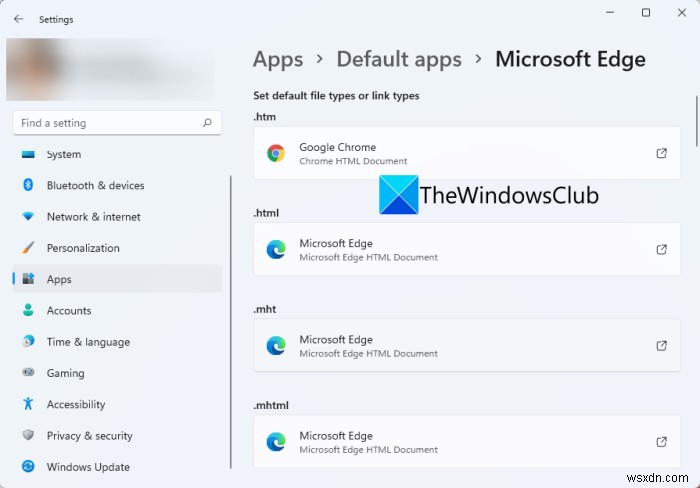Go back using the back arrow
The width and height of the screenshot is (700, 488).
[18, 19]
